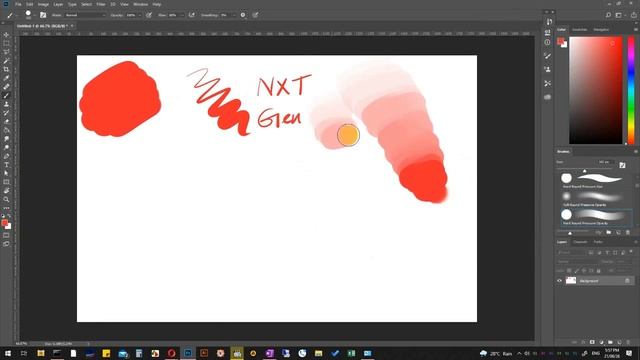Image resolution: width=640 pixels, height=360 pixels.
Task: Open Color panel flyout menu
Action: [x=636, y=29]
